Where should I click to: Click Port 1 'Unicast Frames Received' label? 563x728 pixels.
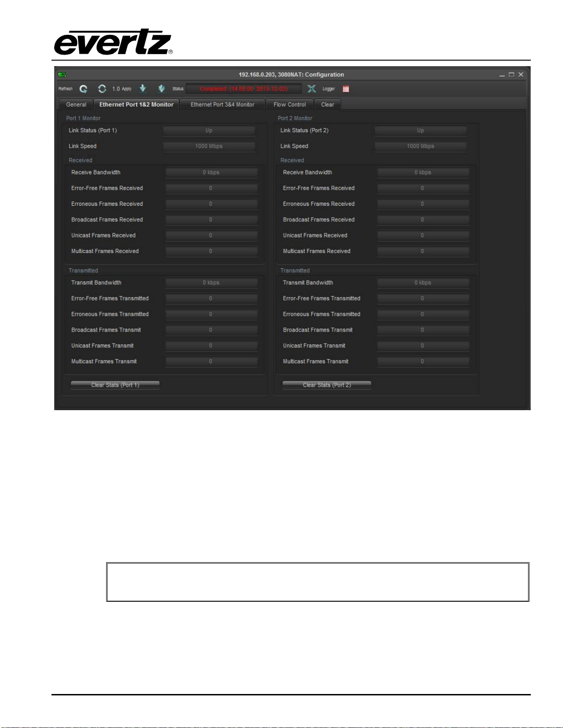(x=103, y=235)
